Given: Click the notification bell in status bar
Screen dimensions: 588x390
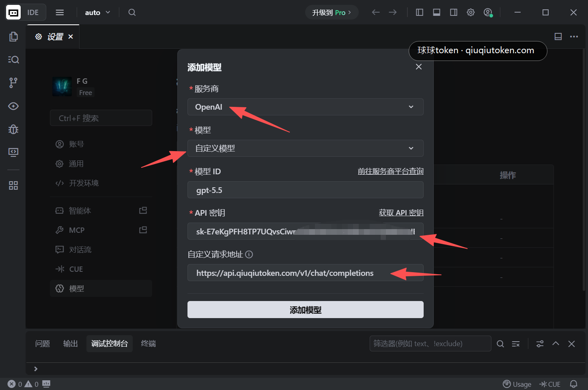Looking at the screenshot, I should 574,384.
